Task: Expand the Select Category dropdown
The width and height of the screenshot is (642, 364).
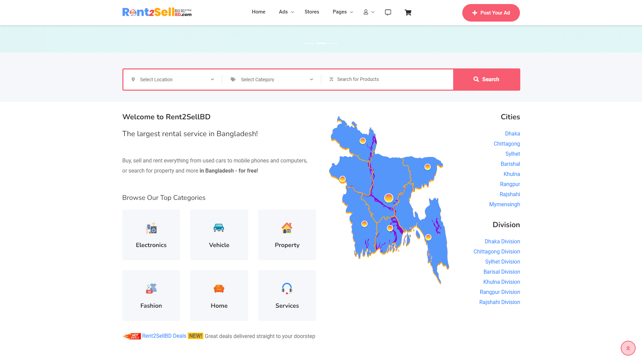Action: point(272,80)
